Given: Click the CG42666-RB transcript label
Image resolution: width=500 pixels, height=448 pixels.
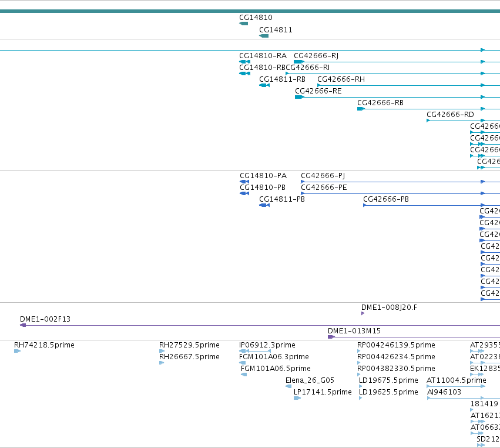Looking at the screenshot, I should (380, 103).
